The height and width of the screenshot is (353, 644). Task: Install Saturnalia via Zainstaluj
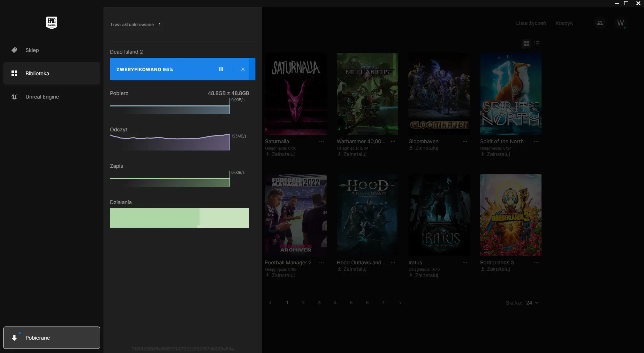[280, 154]
